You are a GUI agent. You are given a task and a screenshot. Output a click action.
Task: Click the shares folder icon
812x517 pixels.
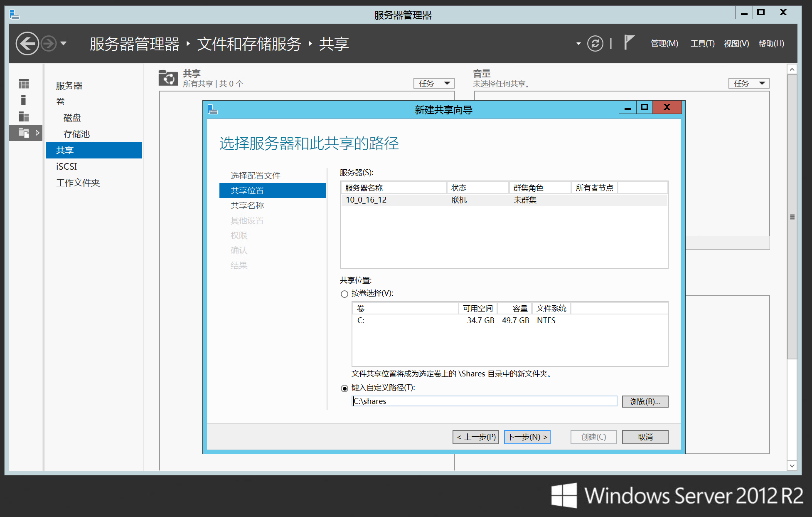coord(168,78)
